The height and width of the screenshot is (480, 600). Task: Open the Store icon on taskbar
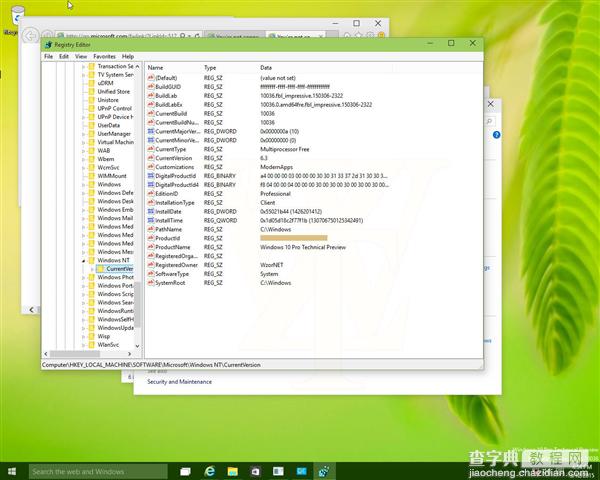click(x=255, y=472)
